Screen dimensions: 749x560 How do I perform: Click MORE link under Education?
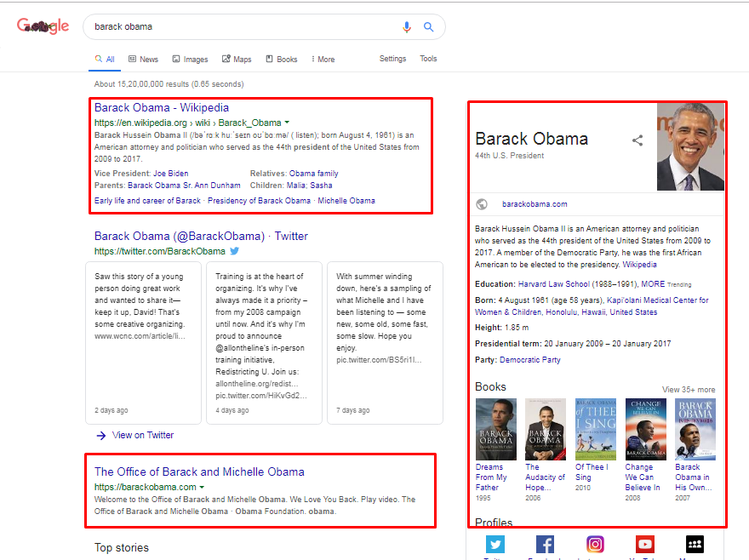(x=653, y=284)
